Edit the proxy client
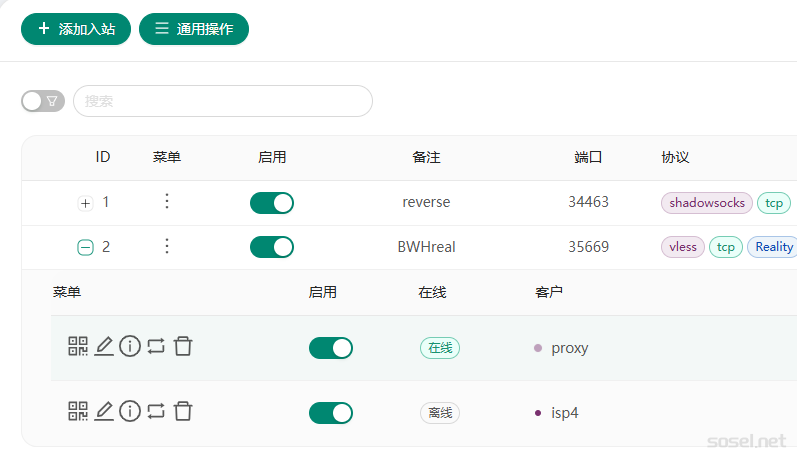This screenshot has height=458, width=797. [104, 346]
